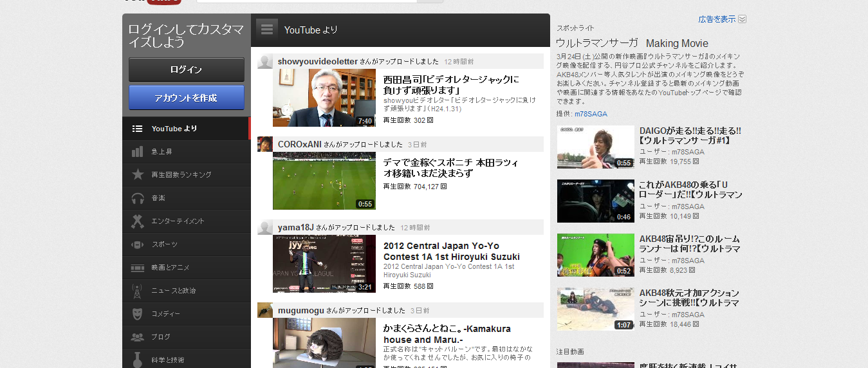Play the cat in balloon house thumbnail

point(324,343)
